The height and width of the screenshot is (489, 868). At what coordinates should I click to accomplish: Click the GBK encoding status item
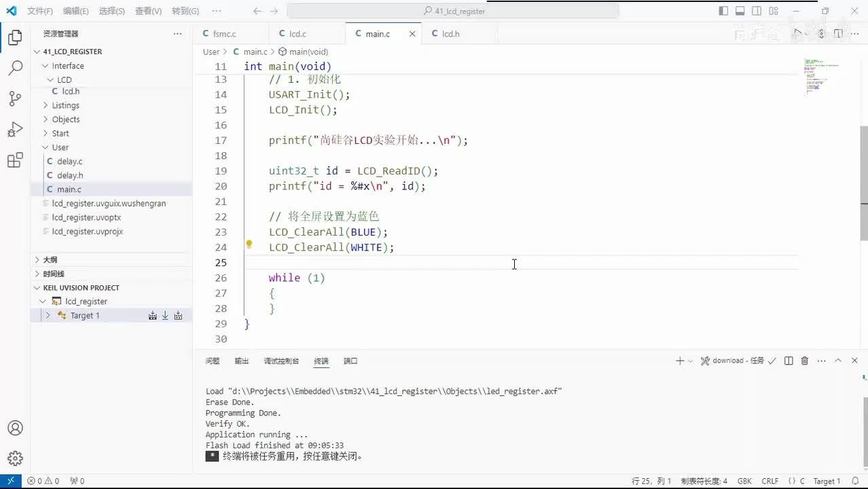pyautogui.click(x=744, y=481)
